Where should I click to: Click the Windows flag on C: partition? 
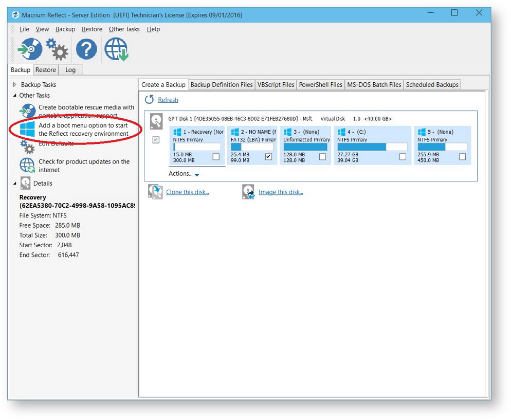[341, 132]
